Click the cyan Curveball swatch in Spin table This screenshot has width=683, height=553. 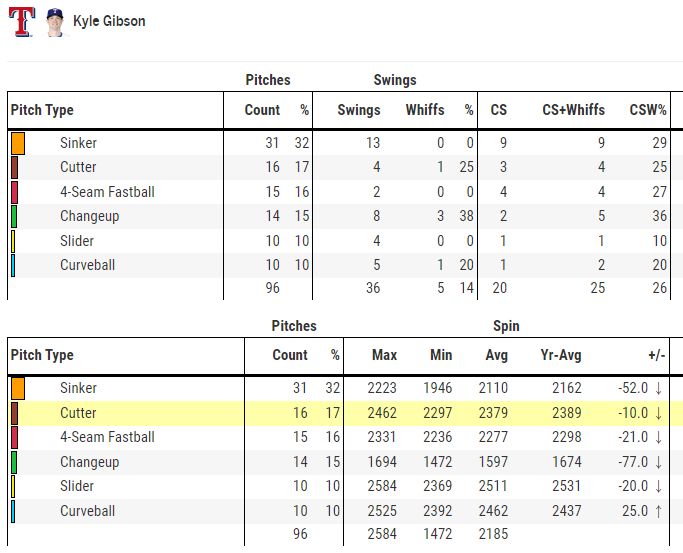point(13,511)
